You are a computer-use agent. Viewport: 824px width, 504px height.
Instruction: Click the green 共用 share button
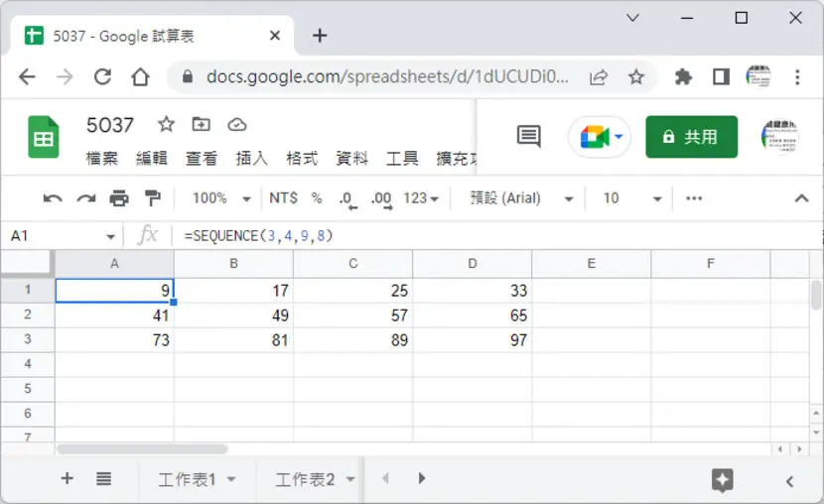click(x=691, y=137)
